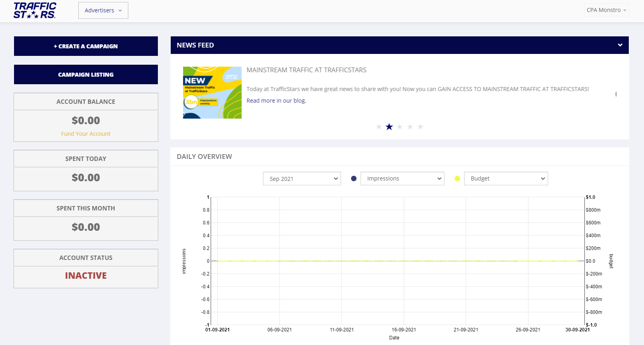The width and height of the screenshot is (644, 345).
Task: Select the third news feed star
Action: click(x=399, y=127)
